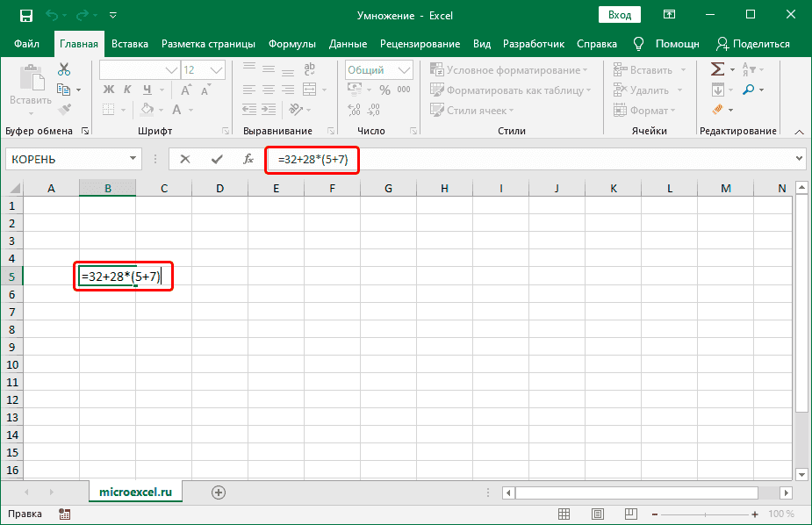Open the font size dropdown

(217, 69)
